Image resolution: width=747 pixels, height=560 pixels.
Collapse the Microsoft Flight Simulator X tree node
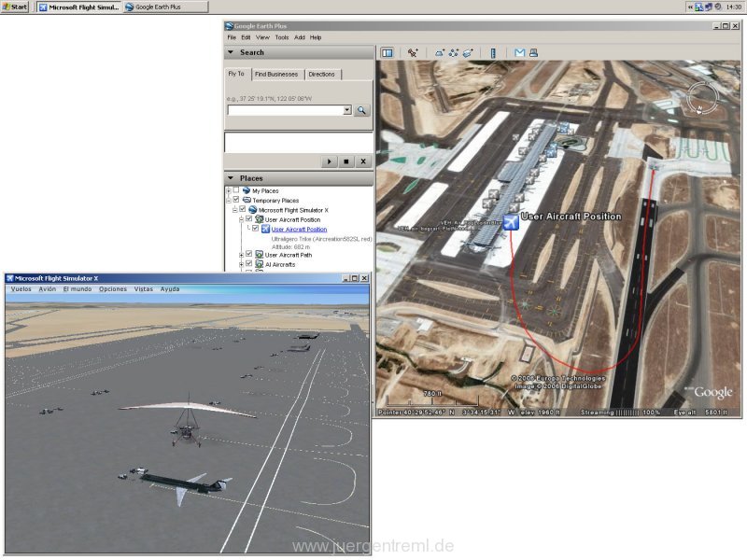[x=235, y=210]
